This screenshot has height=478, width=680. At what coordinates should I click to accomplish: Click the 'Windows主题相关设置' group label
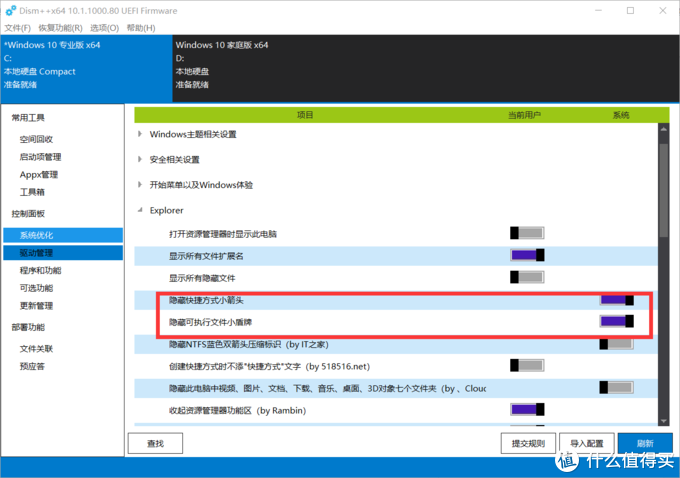(193, 134)
